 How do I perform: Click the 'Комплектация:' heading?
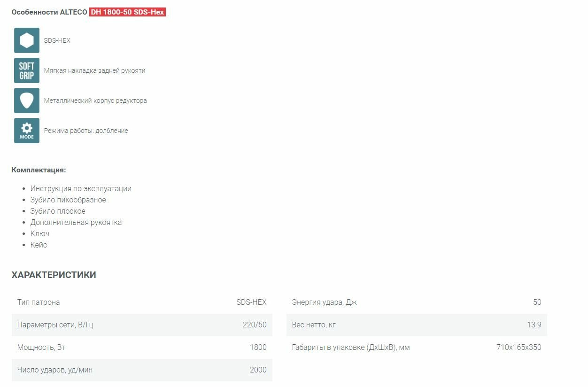tap(39, 170)
